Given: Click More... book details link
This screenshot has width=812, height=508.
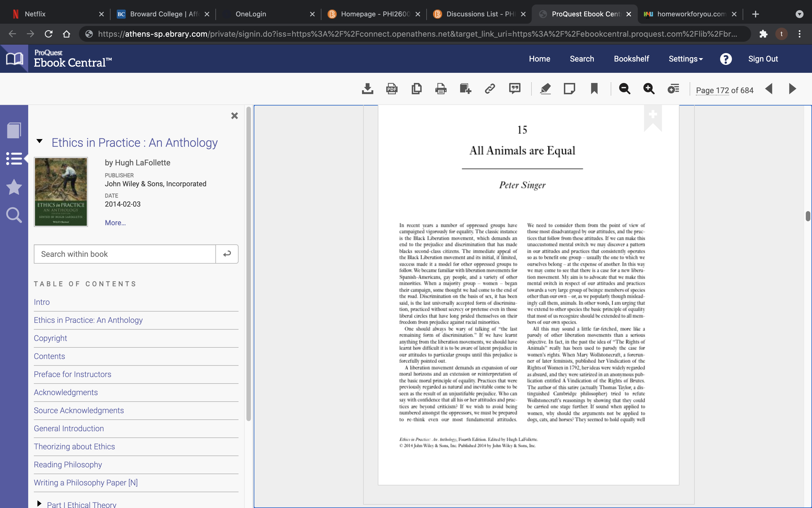Looking at the screenshot, I should click(x=115, y=223).
